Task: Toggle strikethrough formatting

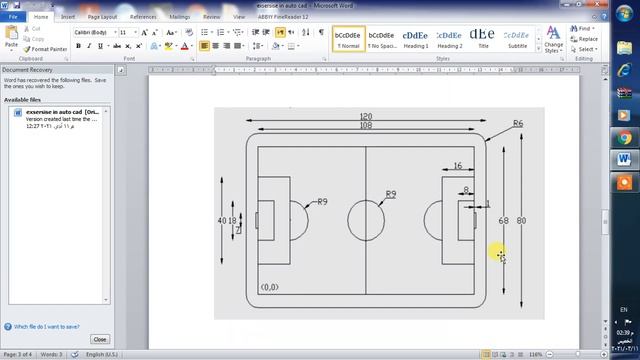Action: coord(117,46)
